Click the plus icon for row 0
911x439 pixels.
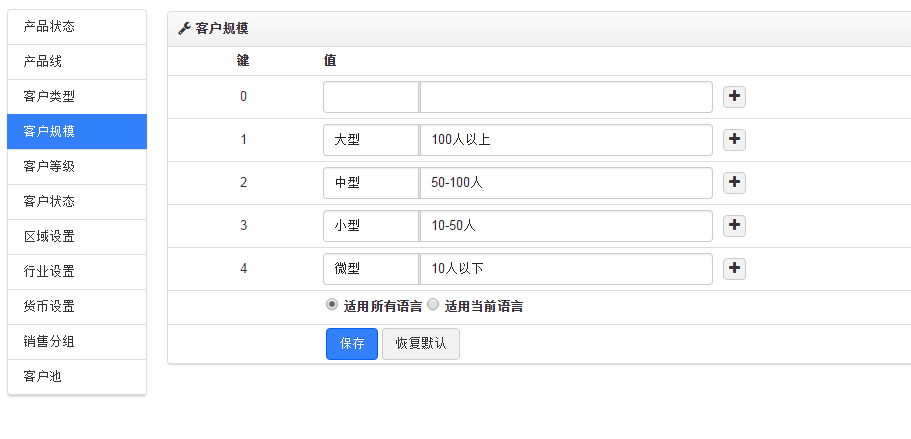tap(735, 97)
